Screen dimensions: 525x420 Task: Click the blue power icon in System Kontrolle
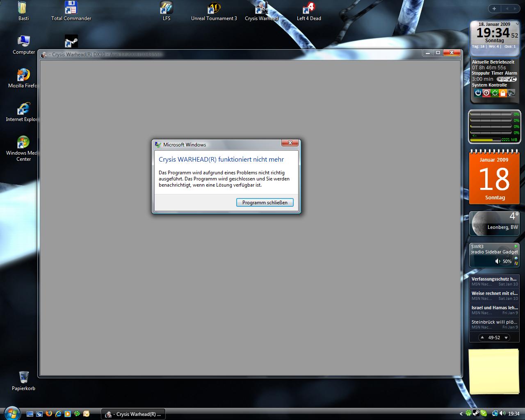478,93
